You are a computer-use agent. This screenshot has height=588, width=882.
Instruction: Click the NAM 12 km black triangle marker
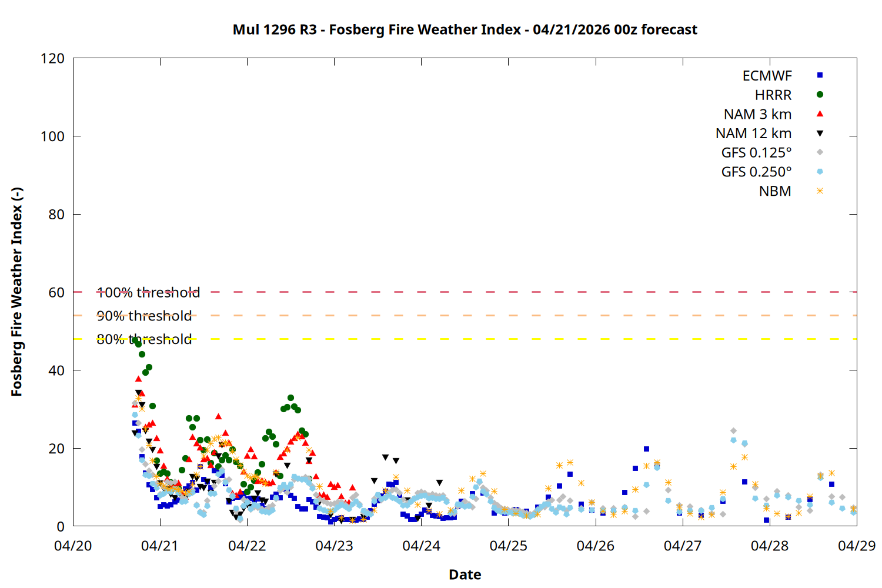coord(820,133)
